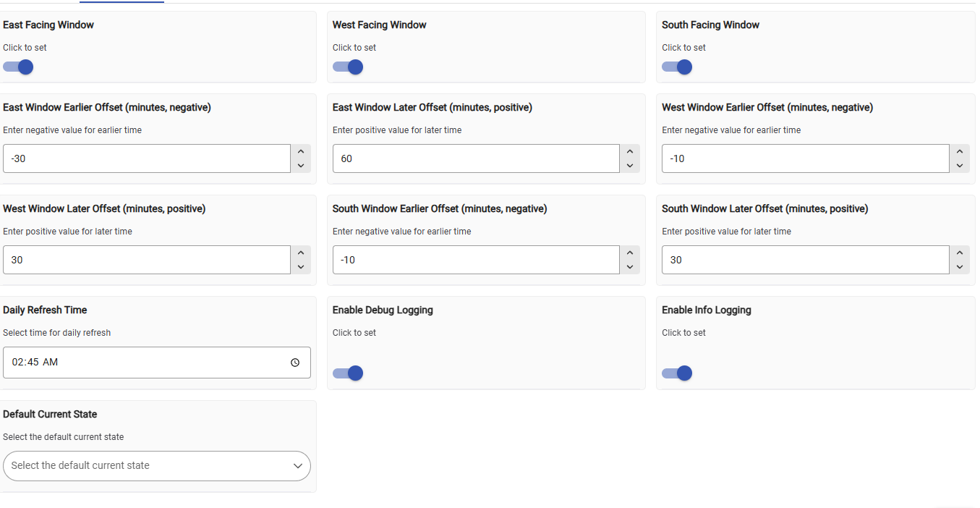Decrement South Window Later Offset value

(x=960, y=267)
